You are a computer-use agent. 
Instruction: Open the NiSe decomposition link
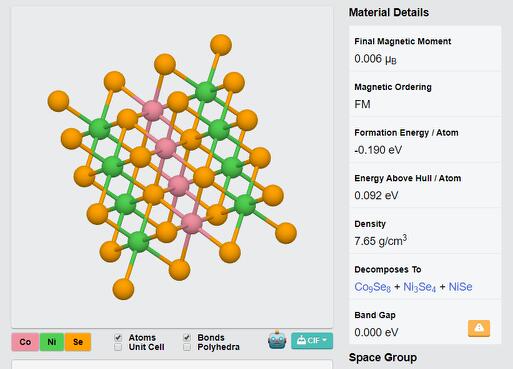coord(460,287)
